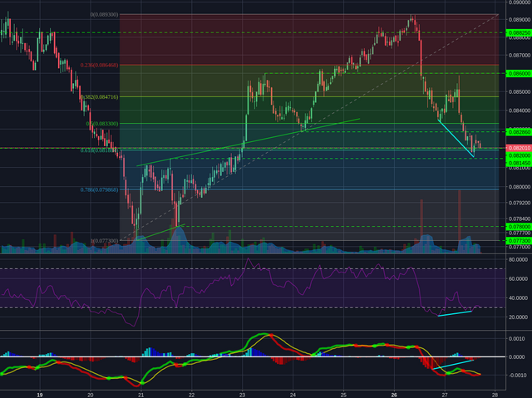Select the Fibonacci 0.786(0.079868) level label
This screenshot has width=532, height=398.
100,189
